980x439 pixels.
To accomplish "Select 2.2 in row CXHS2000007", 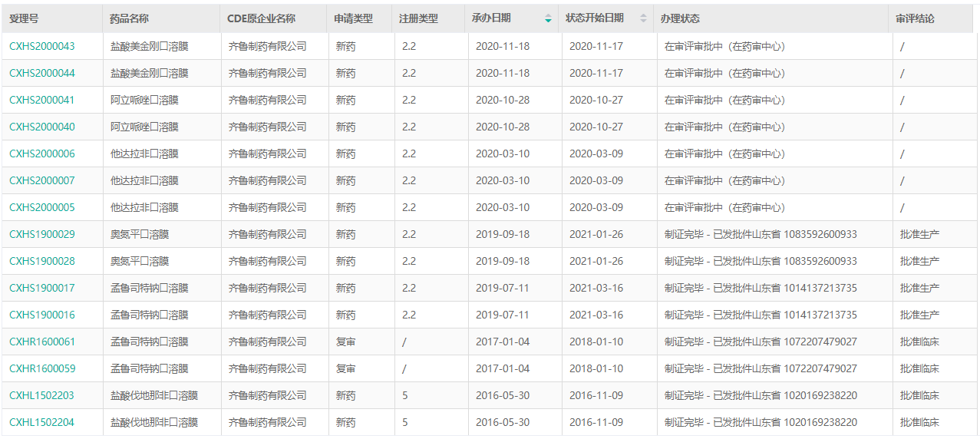I will point(409,180).
